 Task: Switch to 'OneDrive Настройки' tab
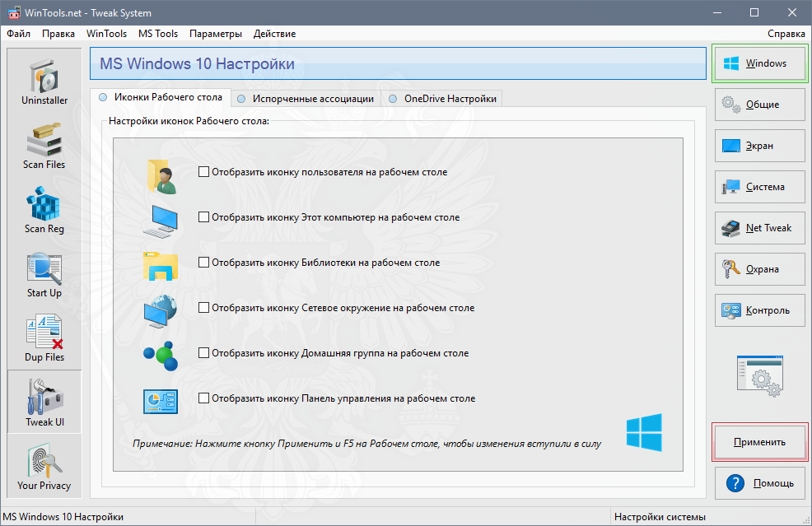441,98
